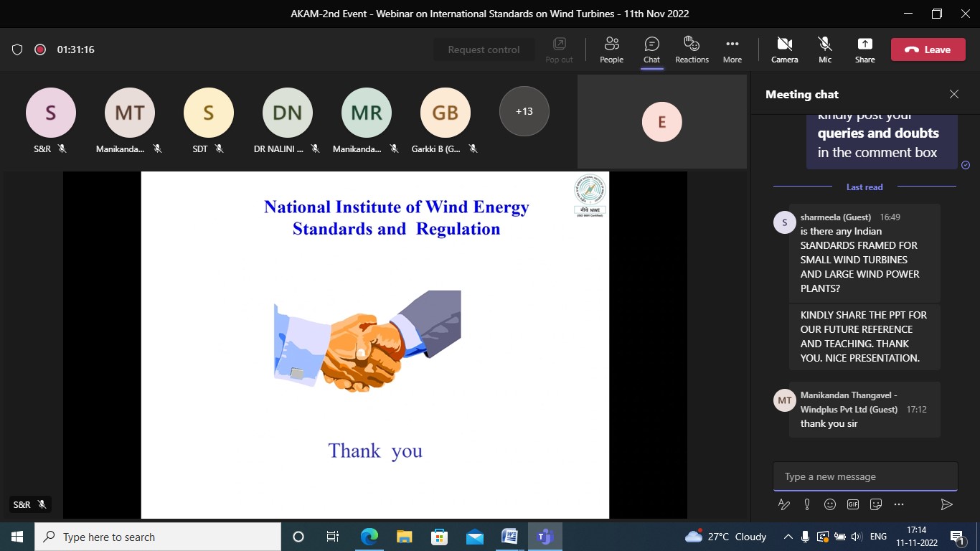Click the Type a new message field
This screenshot has width=980, height=551.
[864, 476]
